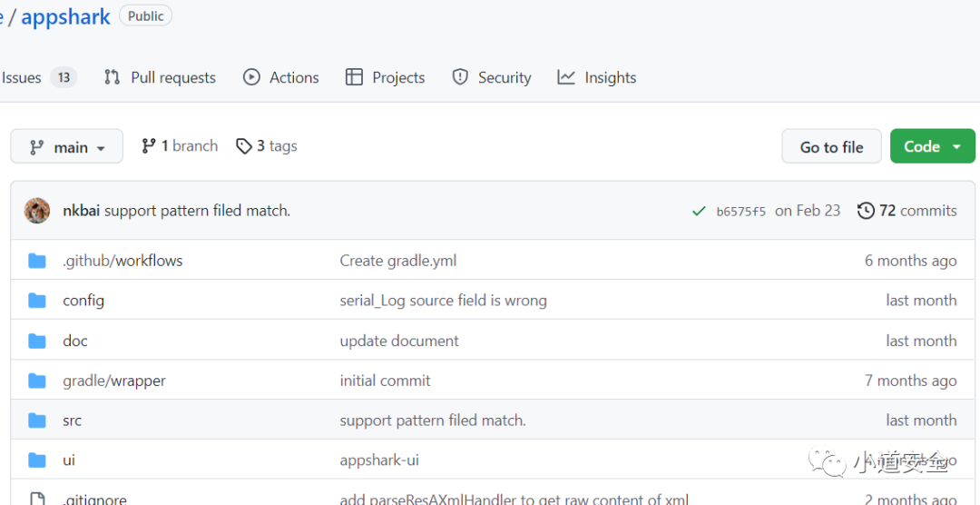The image size is (980, 505).
Task: Open the Actions tab
Action: coord(281,77)
